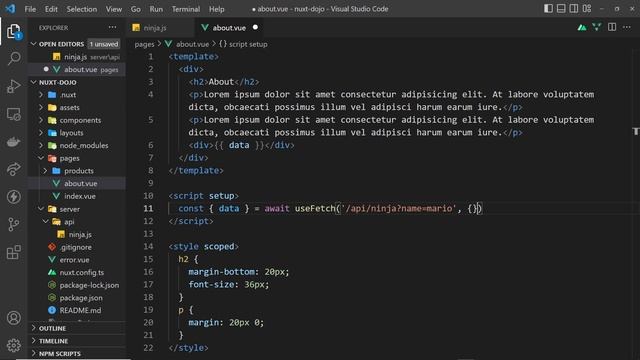This screenshot has height=360, width=640.
Task: Expand the layouts folder
Action: click(41, 133)
